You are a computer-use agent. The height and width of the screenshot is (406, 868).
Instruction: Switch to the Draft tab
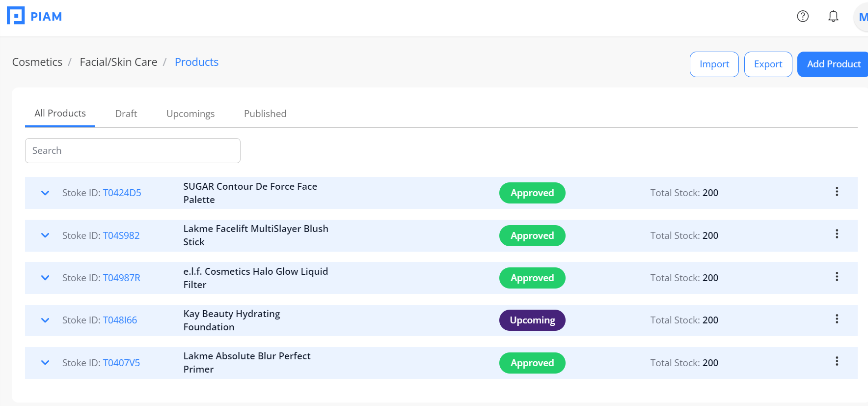pos(126,114)
